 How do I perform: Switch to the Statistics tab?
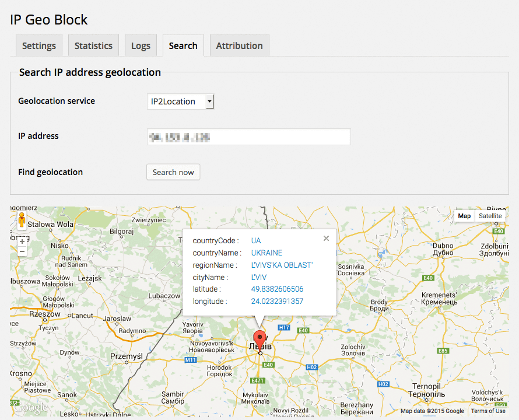pyautogui.click(x=93, y=45)
